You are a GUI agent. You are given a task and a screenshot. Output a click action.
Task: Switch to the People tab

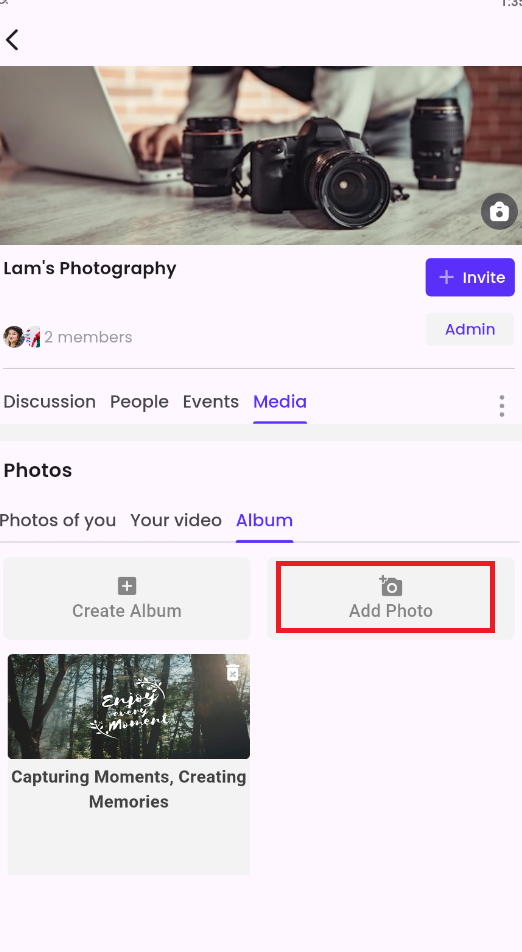click(139, 402)
